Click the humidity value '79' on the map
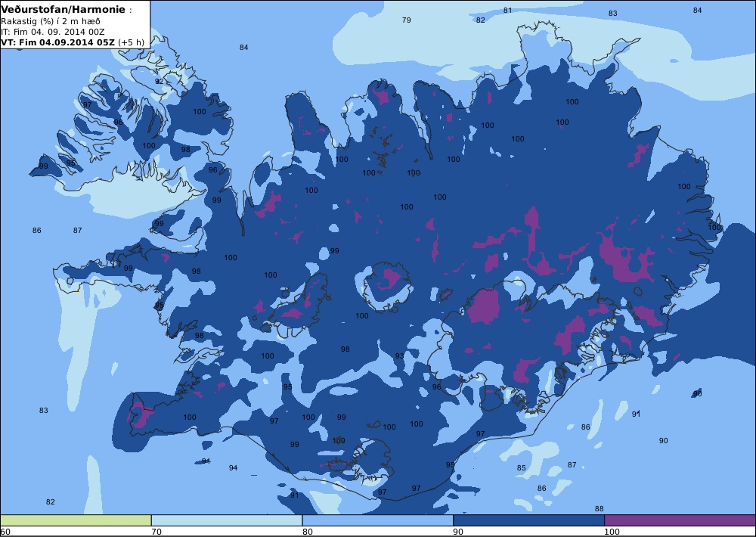The image size is (756, 537). pyautogui.click(x=407, y=20)
